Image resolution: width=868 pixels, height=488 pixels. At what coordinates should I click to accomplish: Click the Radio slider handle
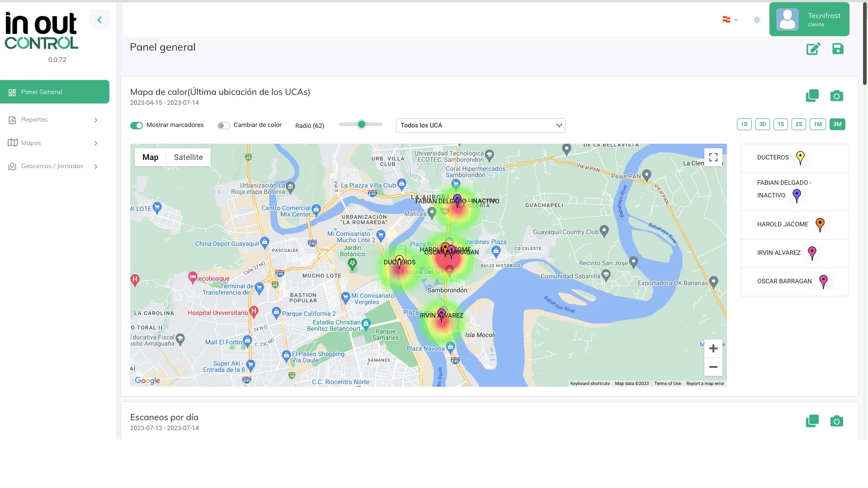361,124
